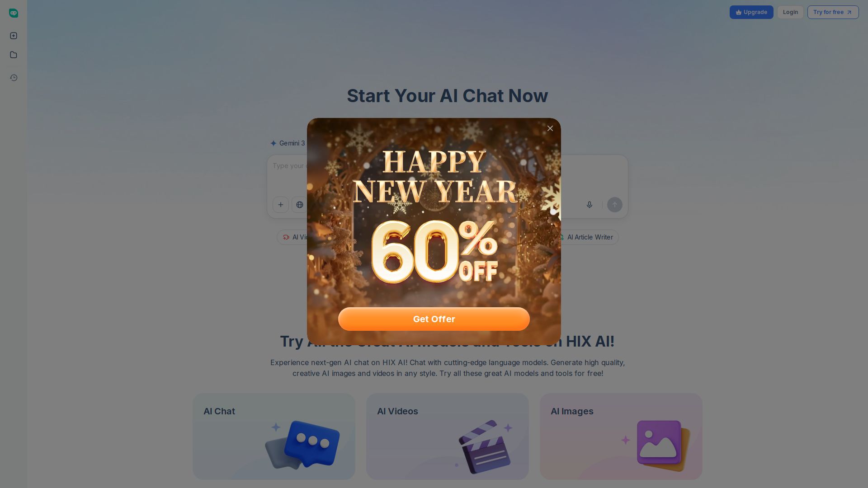Start a new chat from sidebar plus icon
Screen dimensions: 868x488
14,36
